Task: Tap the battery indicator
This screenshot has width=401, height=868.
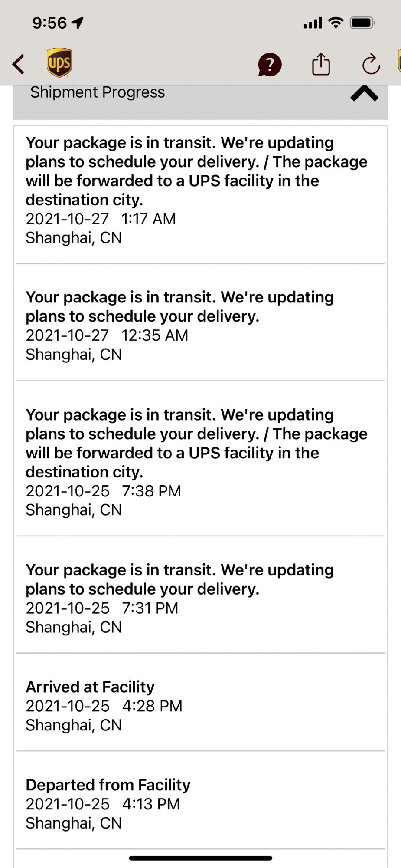Action: pyautogui.click(x=362, y=23)
